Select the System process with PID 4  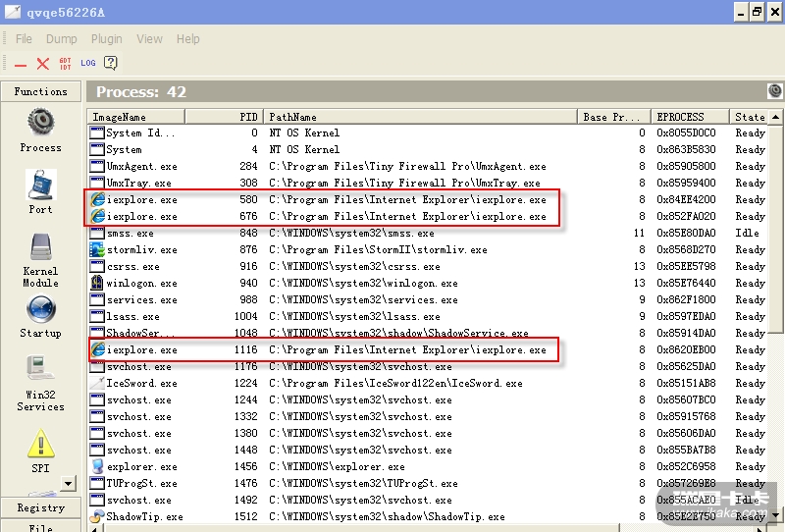(428, 149)
